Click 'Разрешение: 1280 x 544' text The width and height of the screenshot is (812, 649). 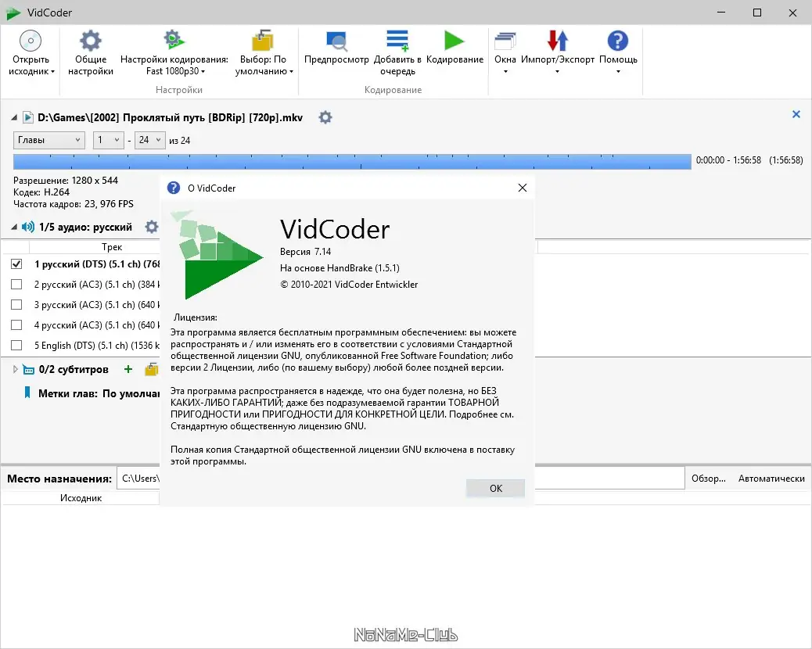(x=66, y=180)
